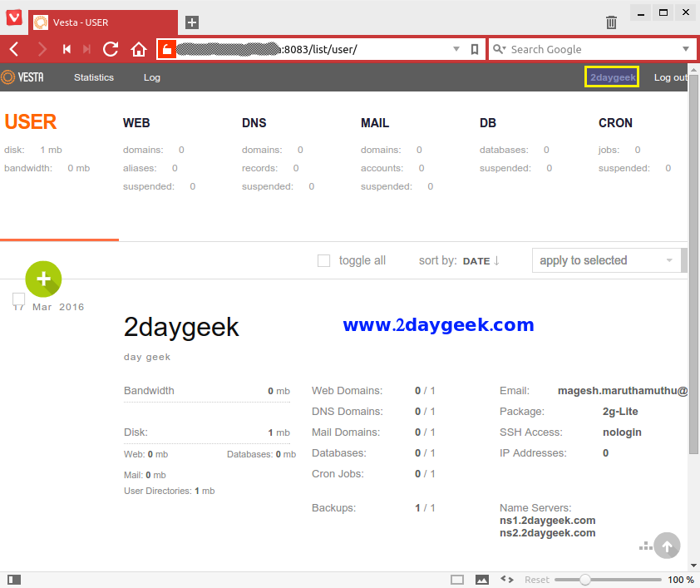This screenshot has height=588, width=700.
Task: Click the 2daygeek username heading
Action: click(181, 327)
